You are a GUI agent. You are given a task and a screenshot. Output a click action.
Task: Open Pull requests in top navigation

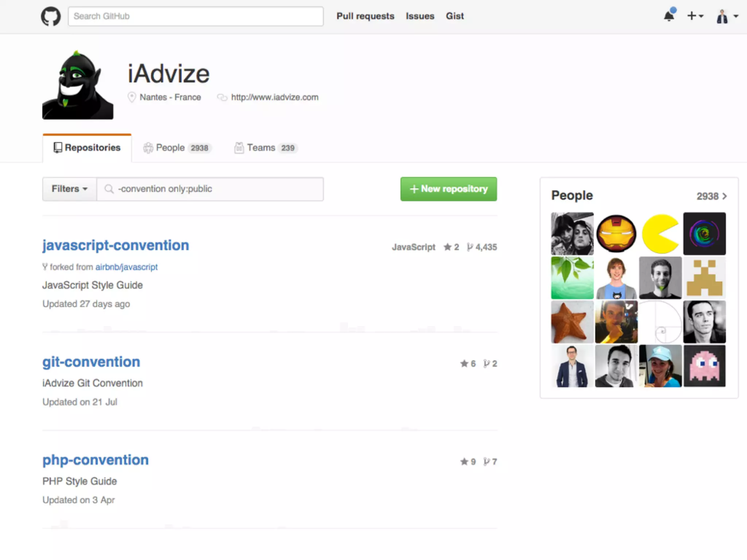point(365,16)
